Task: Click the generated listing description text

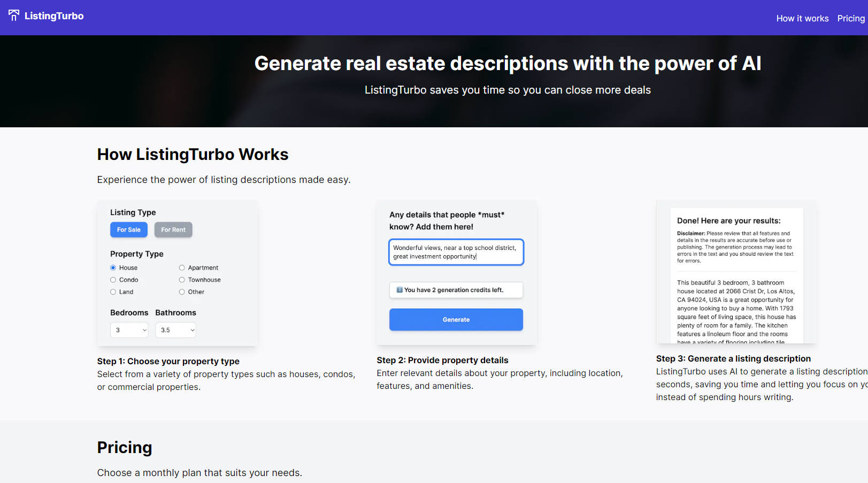Action: pos(736,312)
